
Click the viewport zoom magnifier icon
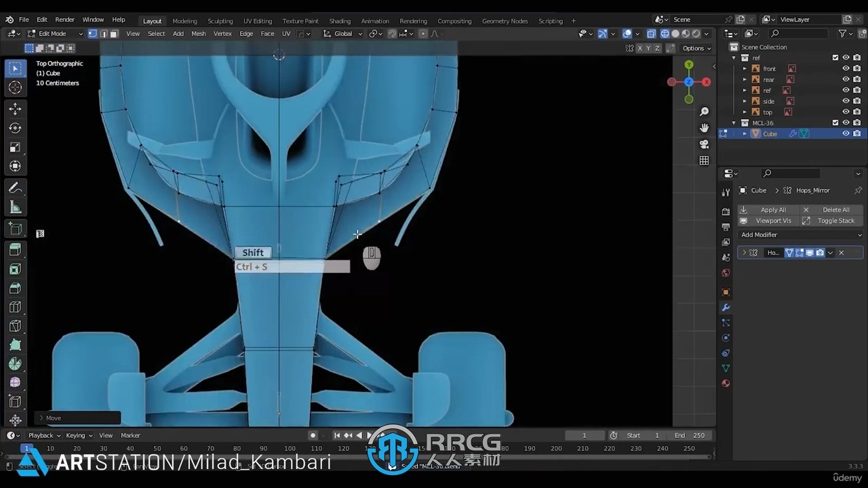click(x=704, y=112)
